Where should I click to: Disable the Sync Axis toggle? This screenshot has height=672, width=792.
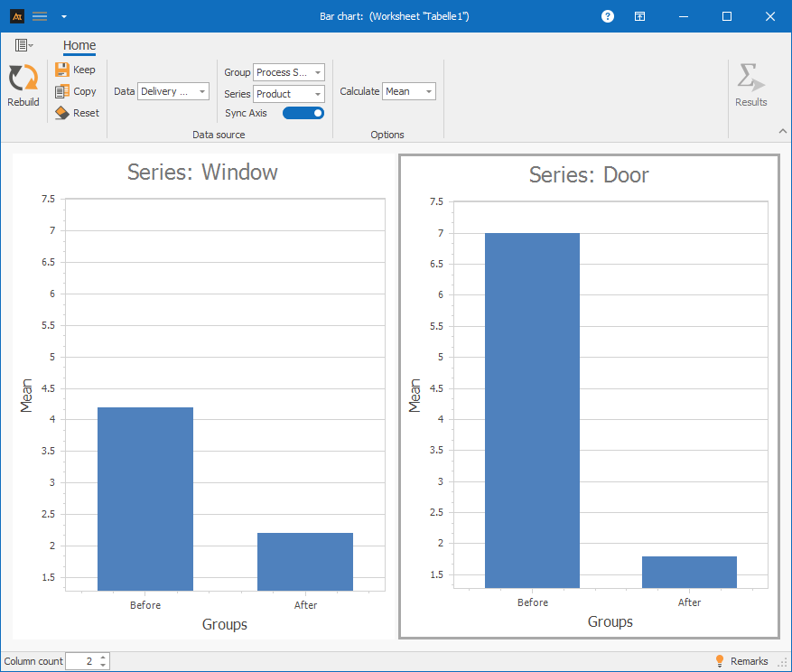pos(303,113)
